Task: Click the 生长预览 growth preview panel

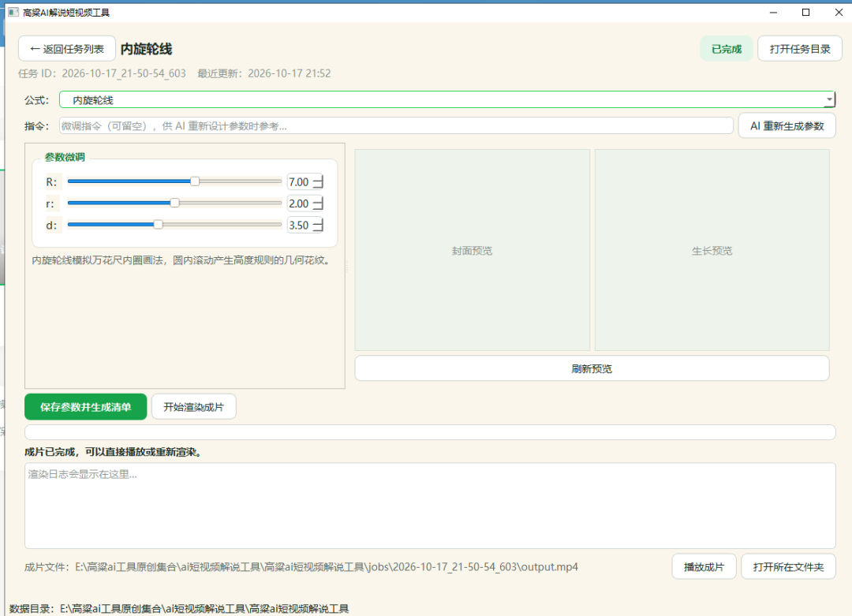Action: 712,250
